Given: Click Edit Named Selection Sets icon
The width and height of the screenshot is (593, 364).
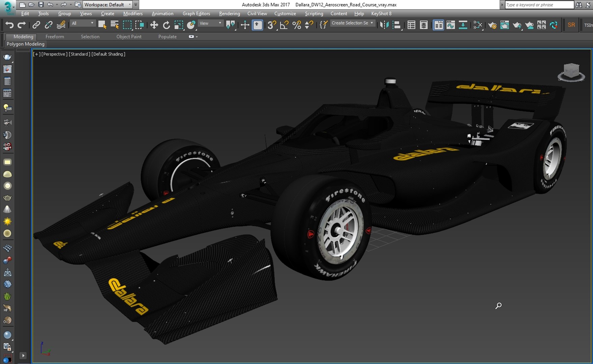Looking at the screenshot, I should [x=323, y=25].
